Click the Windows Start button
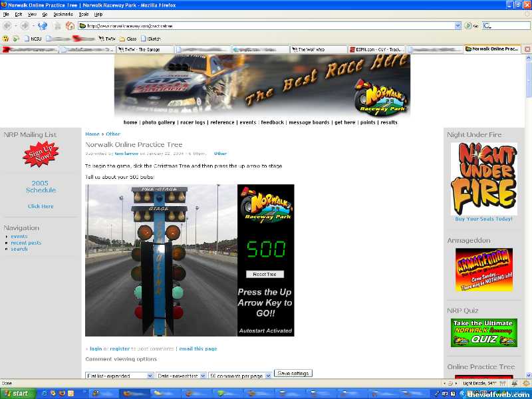 tap(17, 393)
